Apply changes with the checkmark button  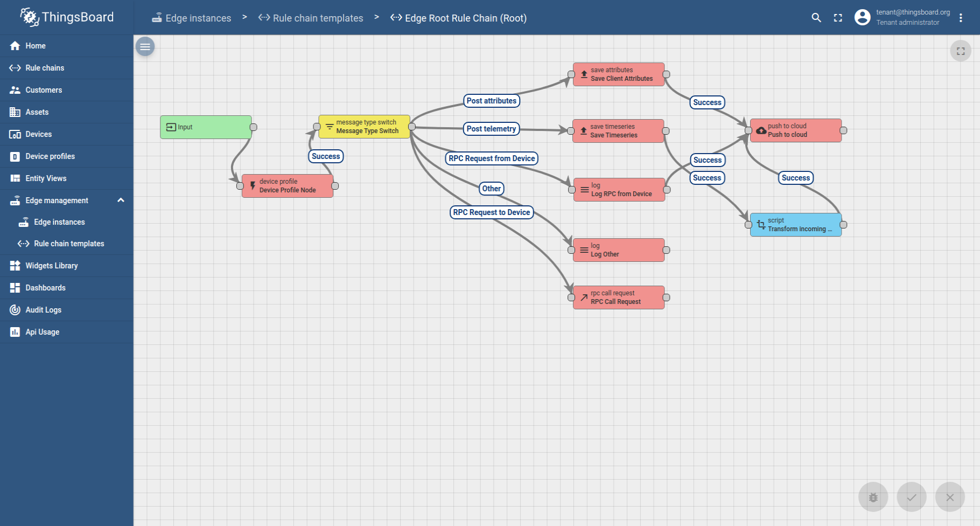coord(912,497)
